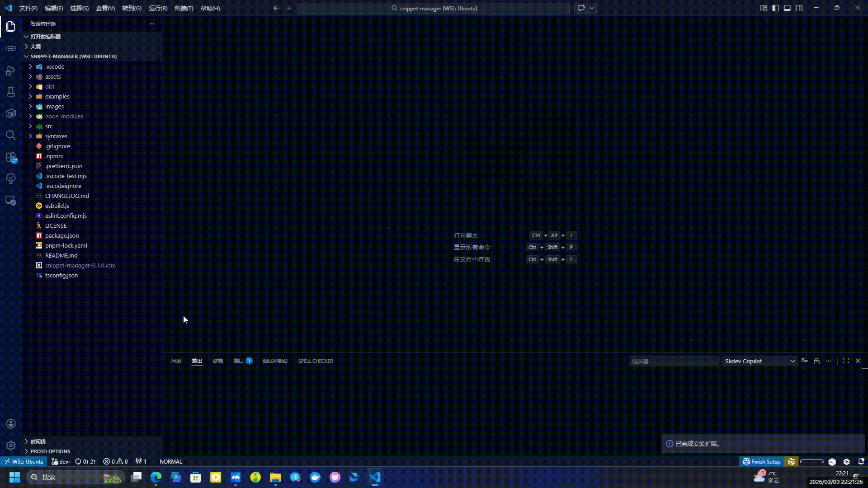Open the Search view in sidebar
Screen dimensions: 868x488
pyautogui.click(x=10, y=135)
